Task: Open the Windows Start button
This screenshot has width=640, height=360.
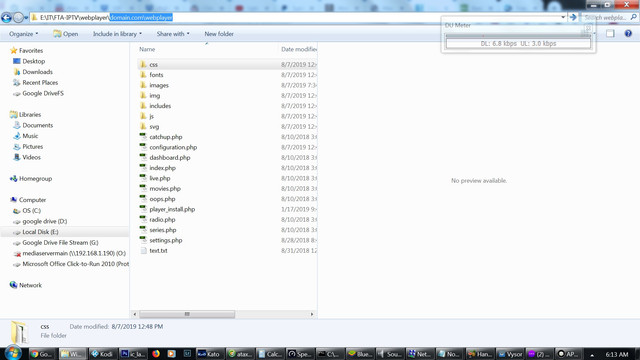Action: click(x=13, y=353)
